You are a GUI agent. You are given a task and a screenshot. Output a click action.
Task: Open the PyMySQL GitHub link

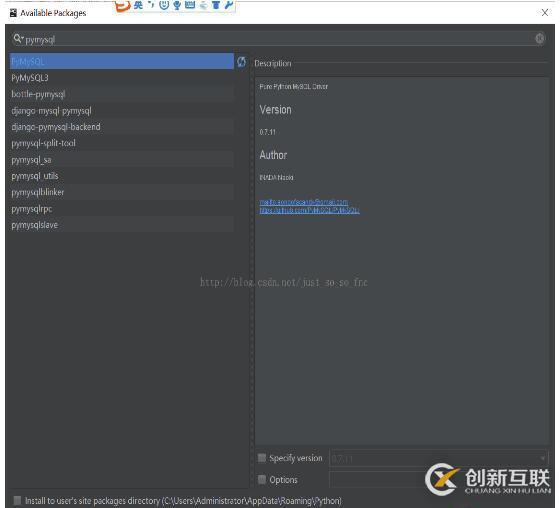click(x=309, y=210)
